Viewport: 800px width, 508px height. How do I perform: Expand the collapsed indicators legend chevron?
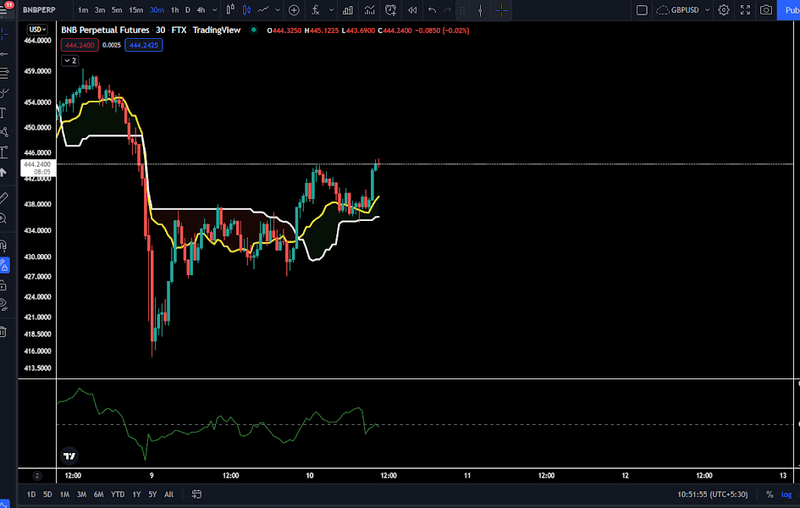pyautogui.click(x=69, y=60)
